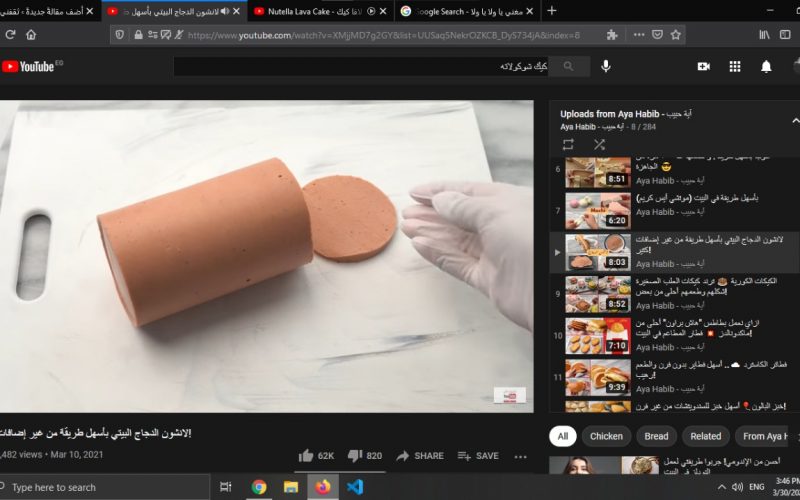Click the video player to pause
The width and height of the screenshot is (800, 500).
266,256
